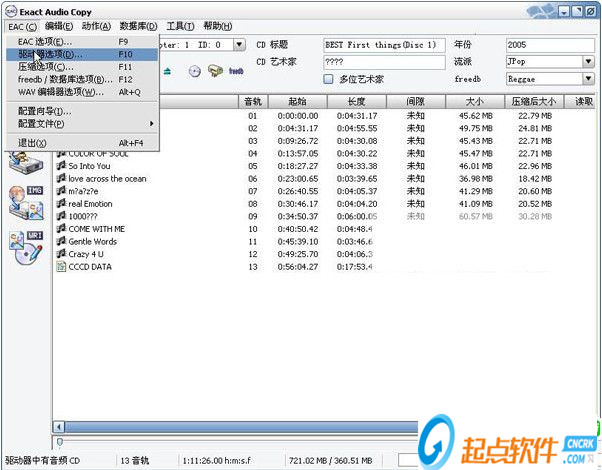Choose 压缩选项(C)... menu entry
The image size is (602, 470).
pos(83,67)
